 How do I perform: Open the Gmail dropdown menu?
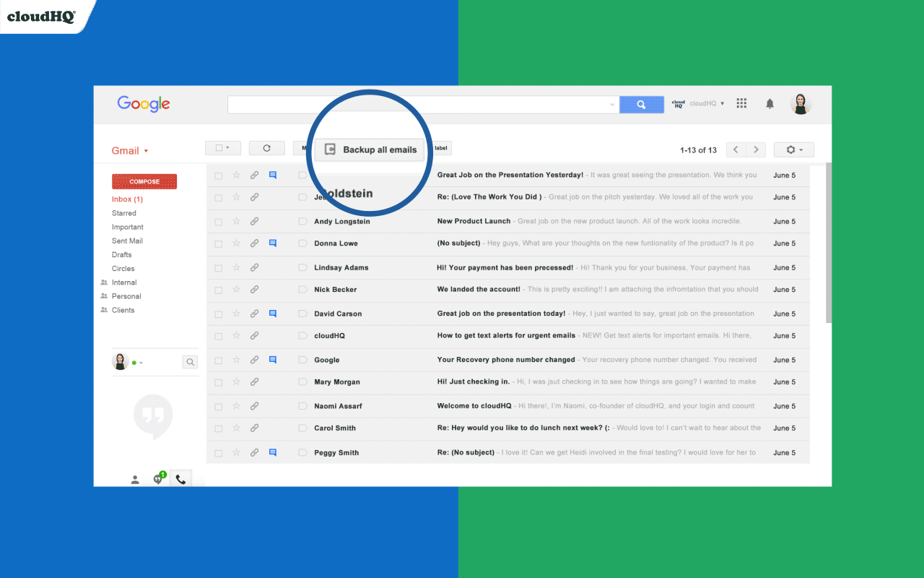pyautogui.click(x=130, y=150)
